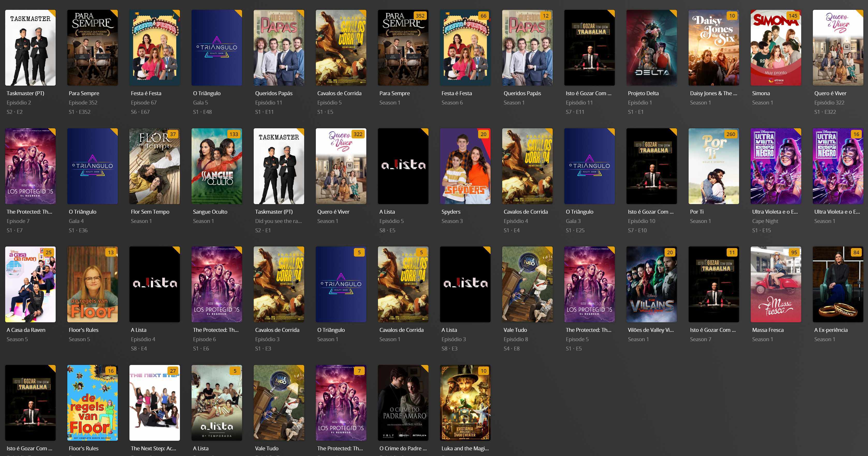This screenshot has height=456, width=868.
Task: Open the Ultra Violeta Cape Night poster
Action: (x=776, y=166)
